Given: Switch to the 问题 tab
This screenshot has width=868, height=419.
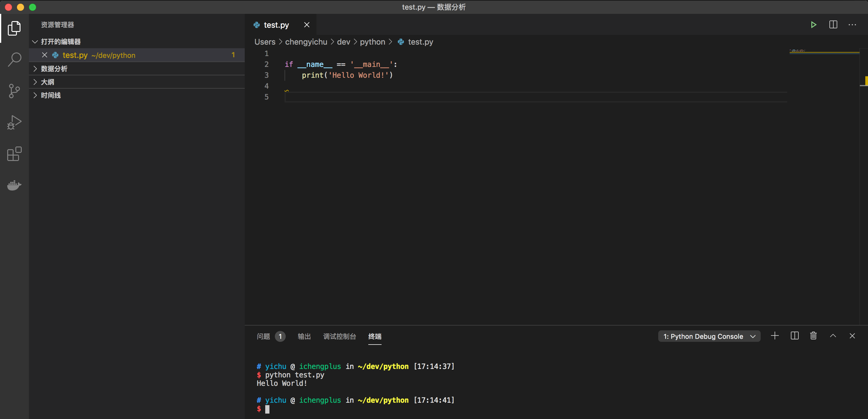Looking at the screenshot, I should point(263,336).
